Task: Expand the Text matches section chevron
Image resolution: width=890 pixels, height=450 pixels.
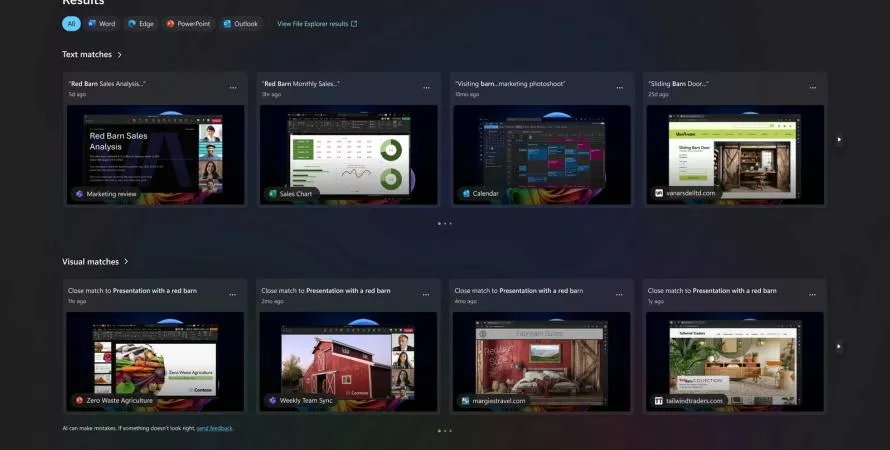Action: tap(119, 54)
